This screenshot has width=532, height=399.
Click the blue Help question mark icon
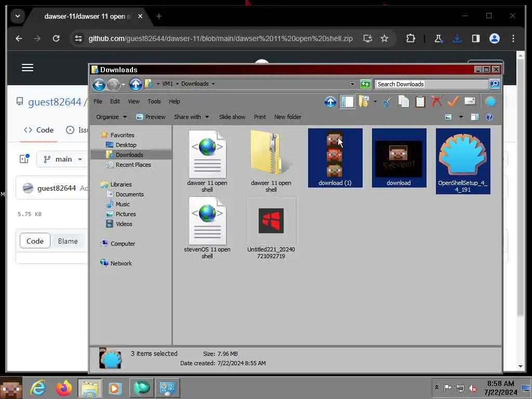(x=489, y=117)
